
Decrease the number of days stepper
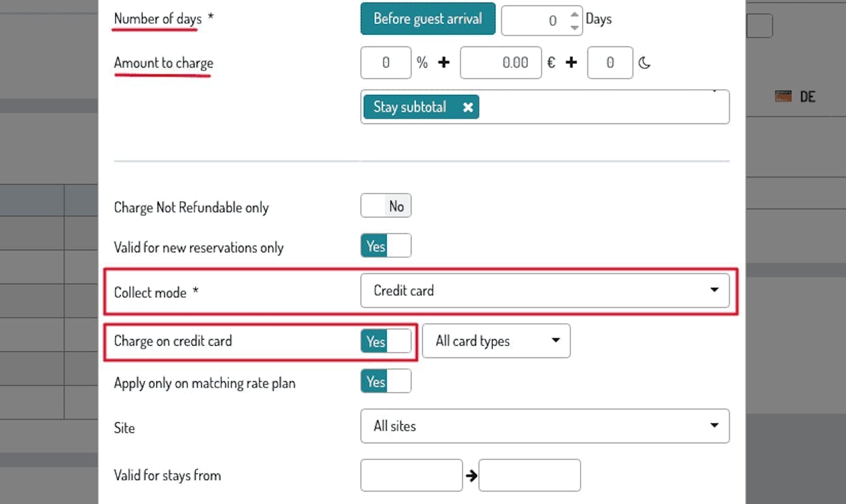574,28
